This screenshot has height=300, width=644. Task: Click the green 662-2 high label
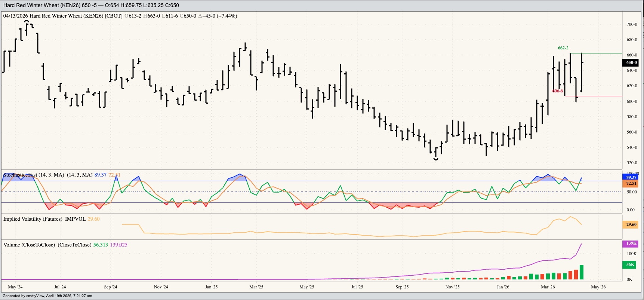[x=563, y=48]
